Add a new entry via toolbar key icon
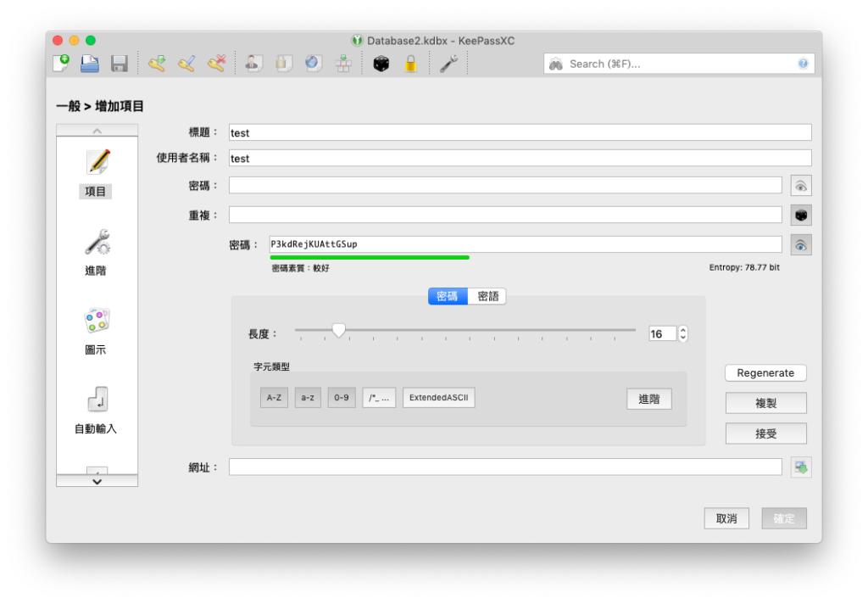Image resolution: width=868 pixels, height=604 pixels. point(157,63)
